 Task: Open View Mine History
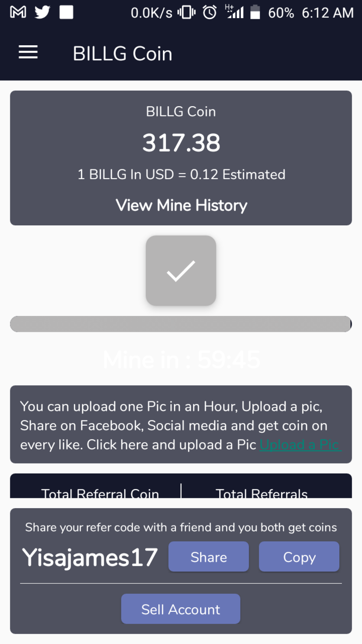pyautogui.click(x=181, y=205)
